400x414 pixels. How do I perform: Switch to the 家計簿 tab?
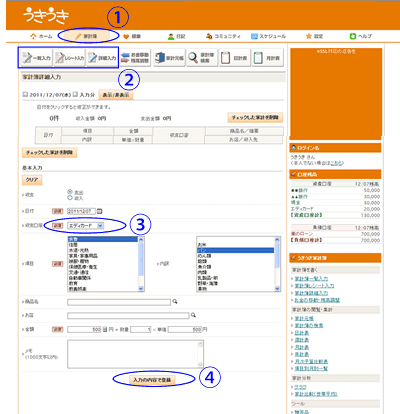[86, 36]
